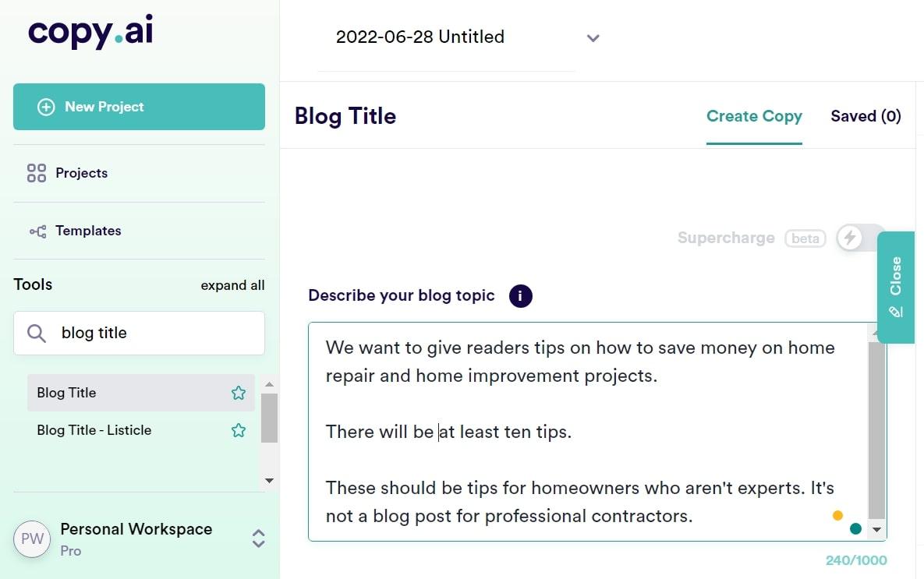Click the New Project button
The width and height of the screenshot is (924, 579).
tap(139, 107)
